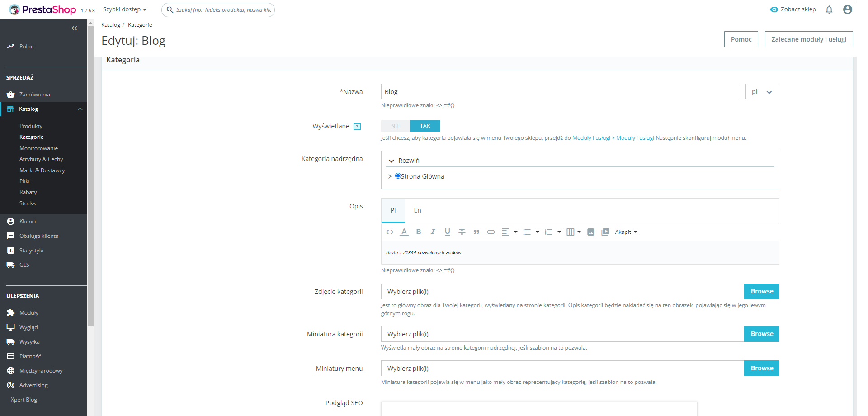Viewport: 868px width, 416px height.
Task: Apply italic formatting in description editor
Action: 433,232
